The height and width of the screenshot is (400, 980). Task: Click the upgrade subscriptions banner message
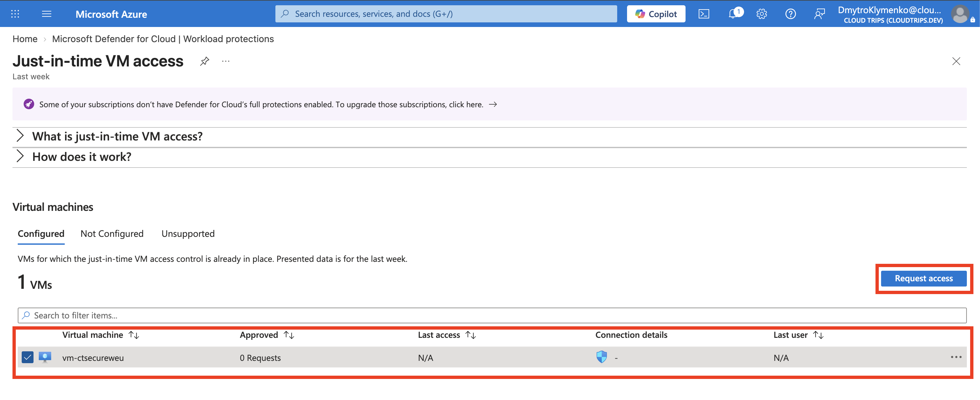point(261,104)
